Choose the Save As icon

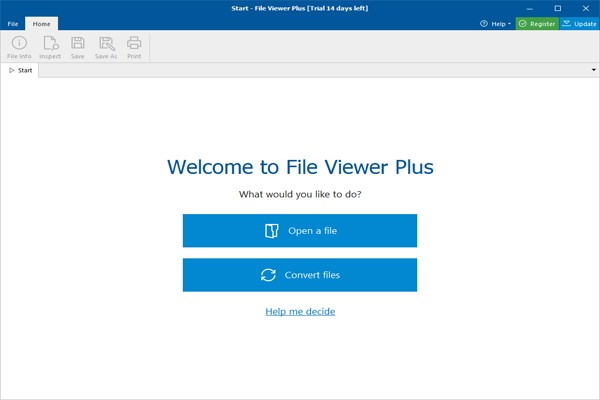pyautogui.click(x=106, y=47)
